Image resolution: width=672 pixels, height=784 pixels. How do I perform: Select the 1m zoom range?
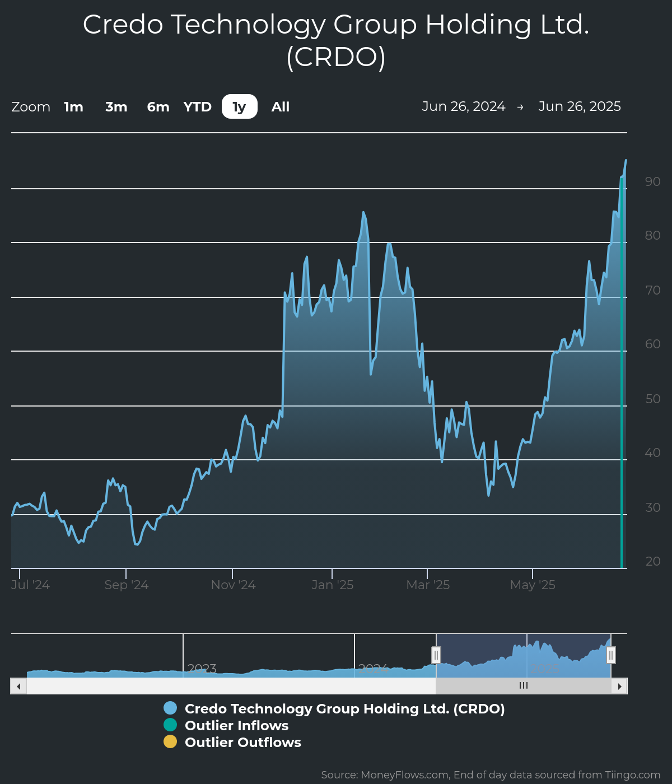[73, 107]
